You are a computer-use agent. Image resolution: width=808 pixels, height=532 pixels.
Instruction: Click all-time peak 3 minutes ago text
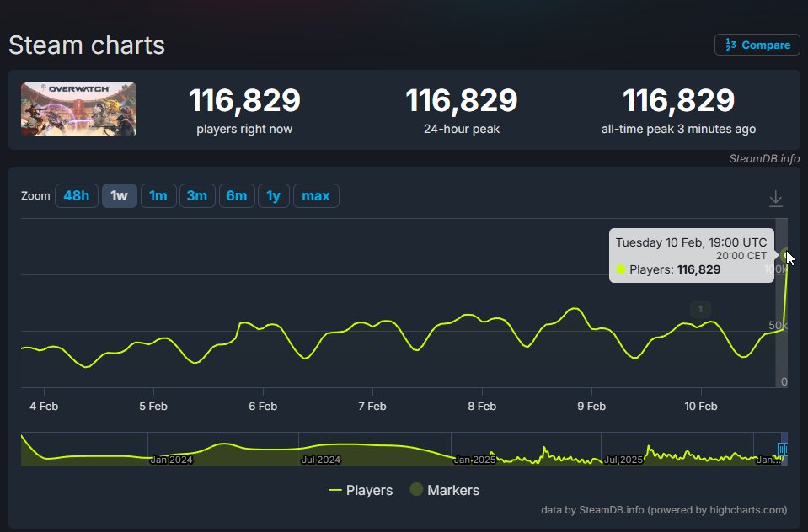point(678,129)
